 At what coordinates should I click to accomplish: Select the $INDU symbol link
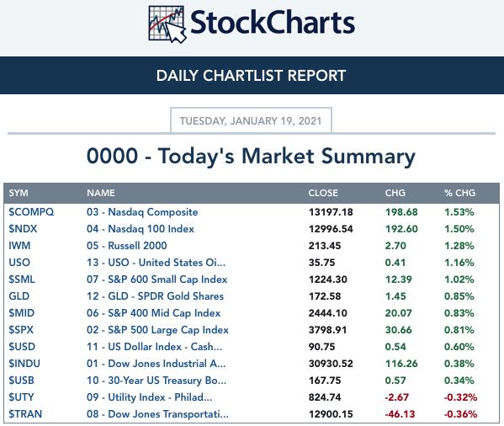tap(24, 364)
